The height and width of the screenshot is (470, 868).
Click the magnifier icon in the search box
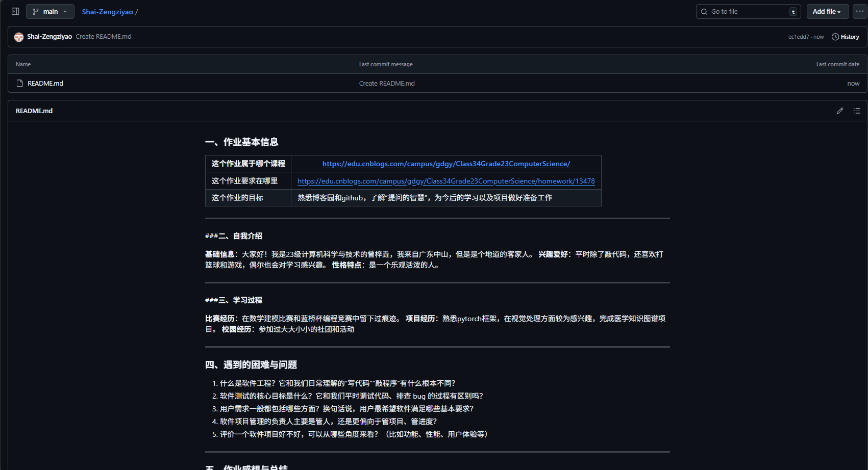(x=704, y=11)
